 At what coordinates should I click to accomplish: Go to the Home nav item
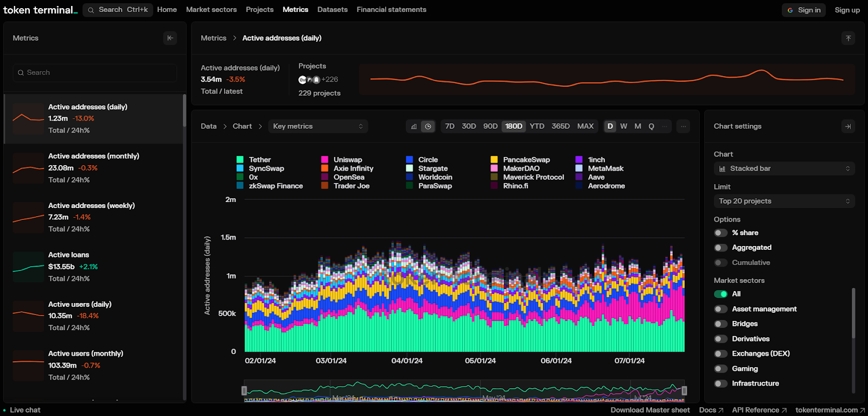click(x=167, y=10)
